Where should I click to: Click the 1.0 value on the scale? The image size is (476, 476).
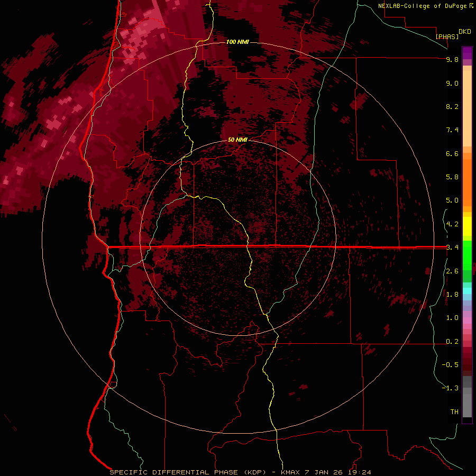click(x=452, y=318)
